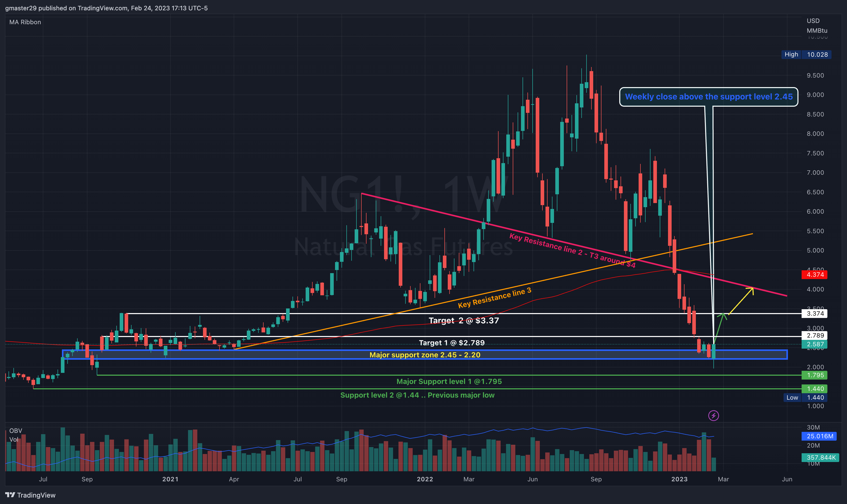Click the High 10.028 price label
The image size is (847, 504).
[806, 54]
